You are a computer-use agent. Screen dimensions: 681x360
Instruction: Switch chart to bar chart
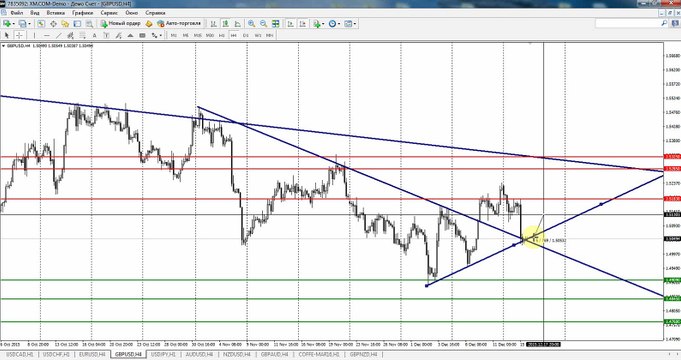213,23
